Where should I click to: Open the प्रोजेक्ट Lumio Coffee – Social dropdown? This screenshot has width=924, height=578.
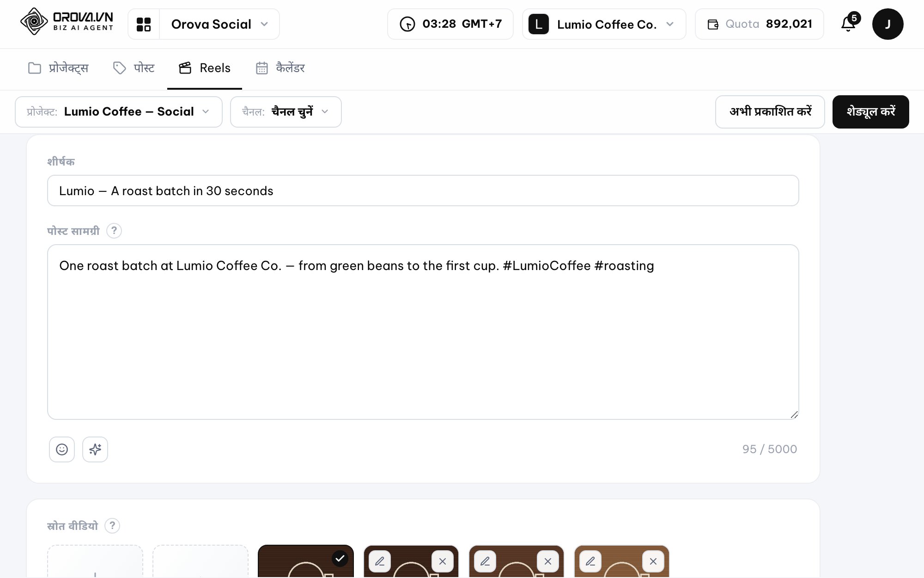(x=119, y=112)
